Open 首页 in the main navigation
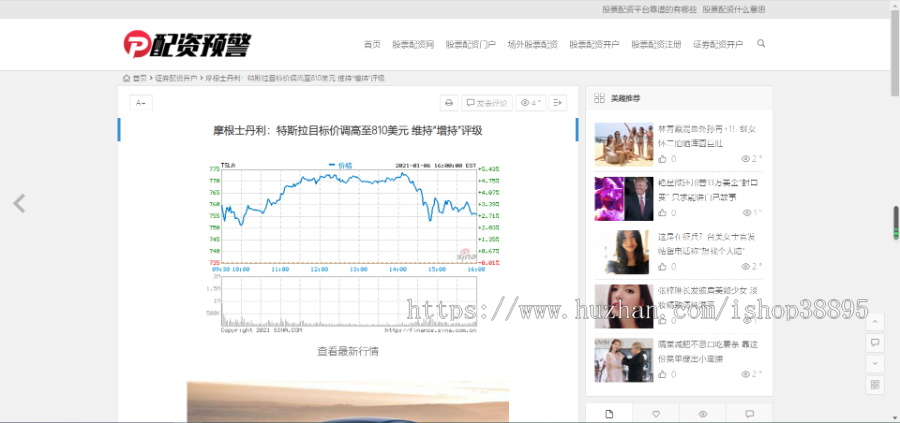This screenshot has width=900, height=423. click(x=372, y=44)
